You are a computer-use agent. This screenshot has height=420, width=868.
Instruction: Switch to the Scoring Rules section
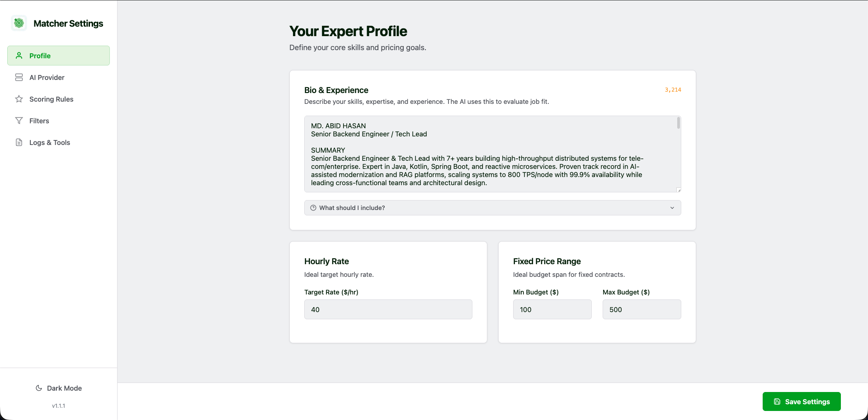click(x=51, y=99)
